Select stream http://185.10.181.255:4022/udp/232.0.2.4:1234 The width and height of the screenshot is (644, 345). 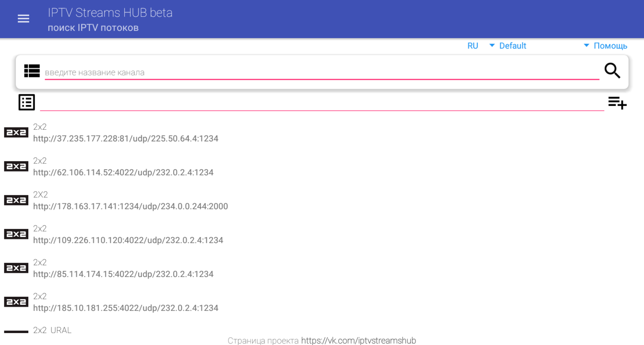(126, 308)
